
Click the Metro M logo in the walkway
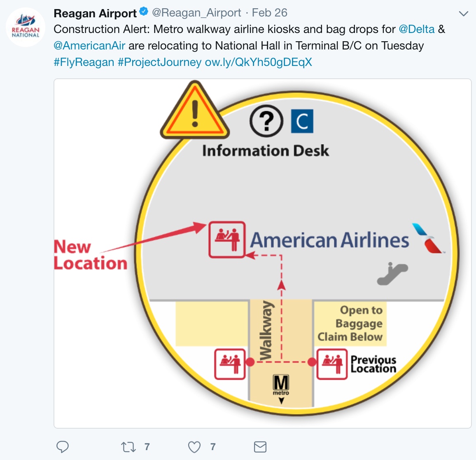(281, 385)
